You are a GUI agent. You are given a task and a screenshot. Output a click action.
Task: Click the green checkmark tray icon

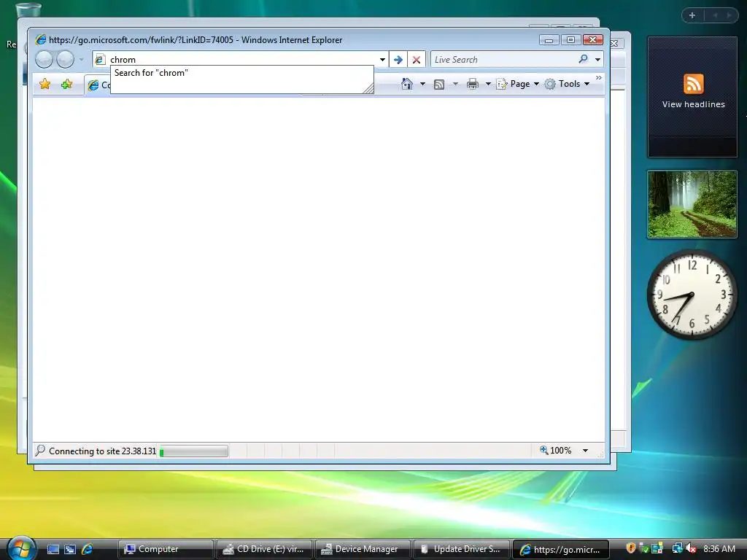[643, 548]
